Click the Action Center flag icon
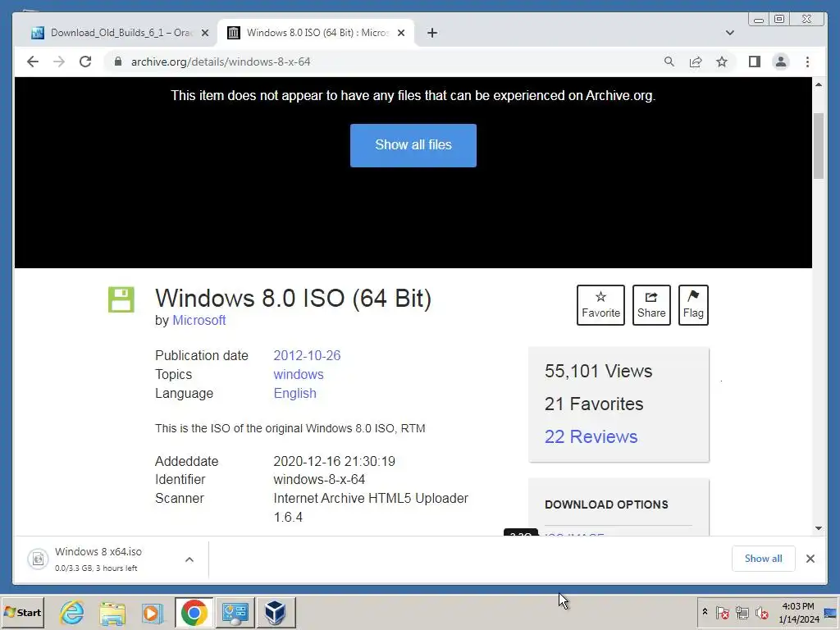Screen dimensions: 840x630 (x=722, y=612)
